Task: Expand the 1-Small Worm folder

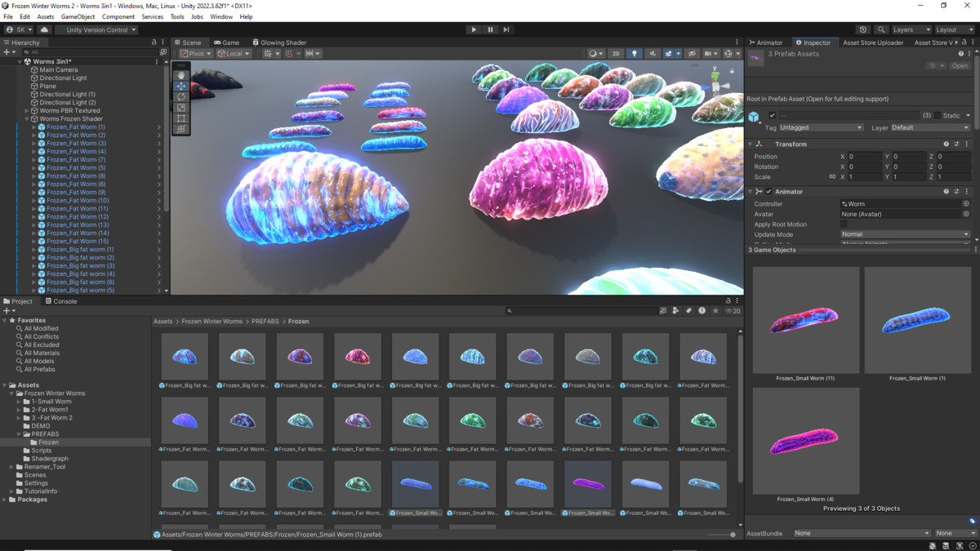Action: click(19, 402)
